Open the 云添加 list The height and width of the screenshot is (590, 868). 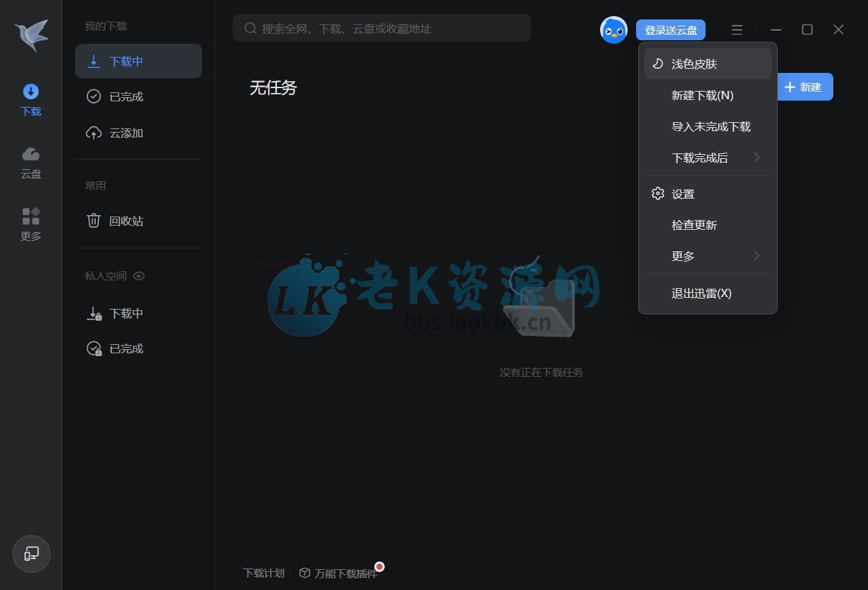coord(138,133)
